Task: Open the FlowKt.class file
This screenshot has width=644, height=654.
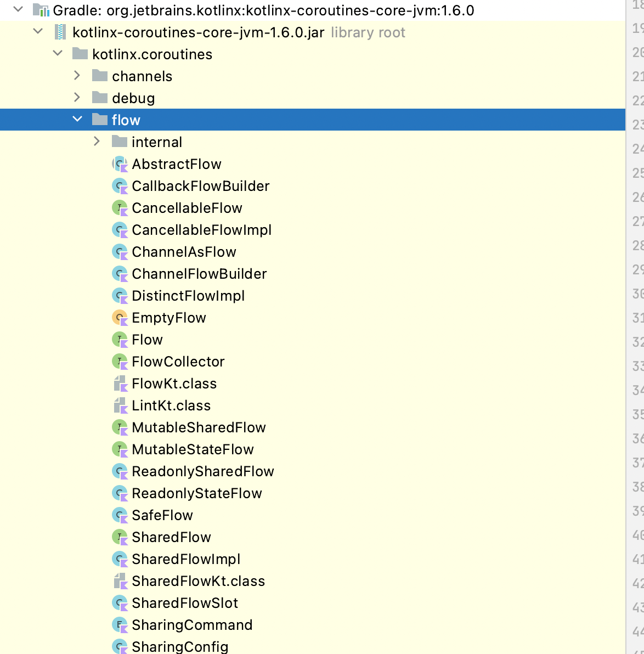Action: [174, 384]
